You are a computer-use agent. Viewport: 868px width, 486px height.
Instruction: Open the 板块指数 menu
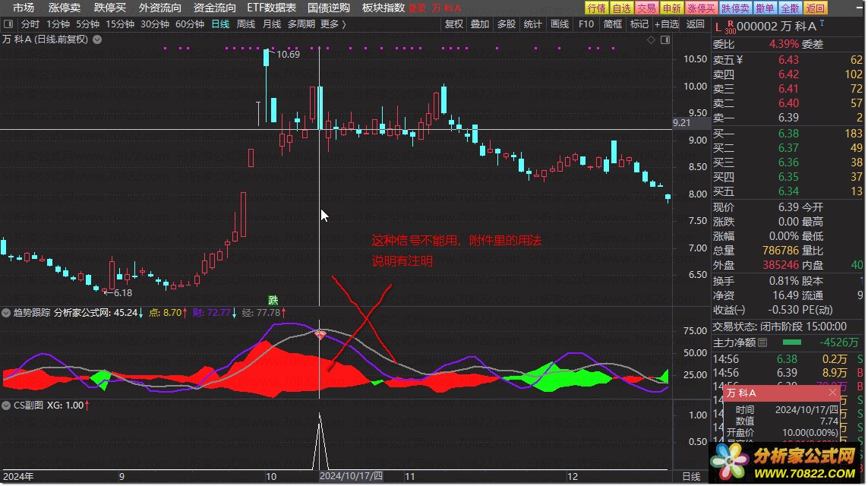click(x=383, y=8)
